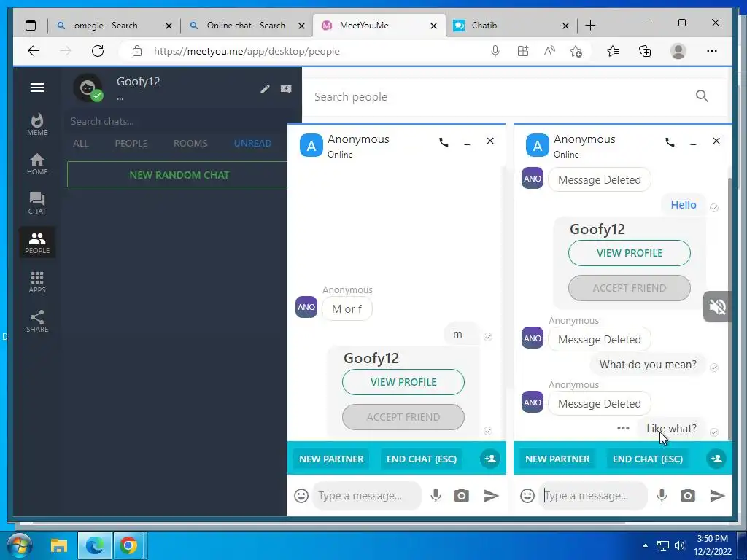The image size is (747, 560).
Task: Close the right Anonymous chat panel
Action: (x=716, y=141)
